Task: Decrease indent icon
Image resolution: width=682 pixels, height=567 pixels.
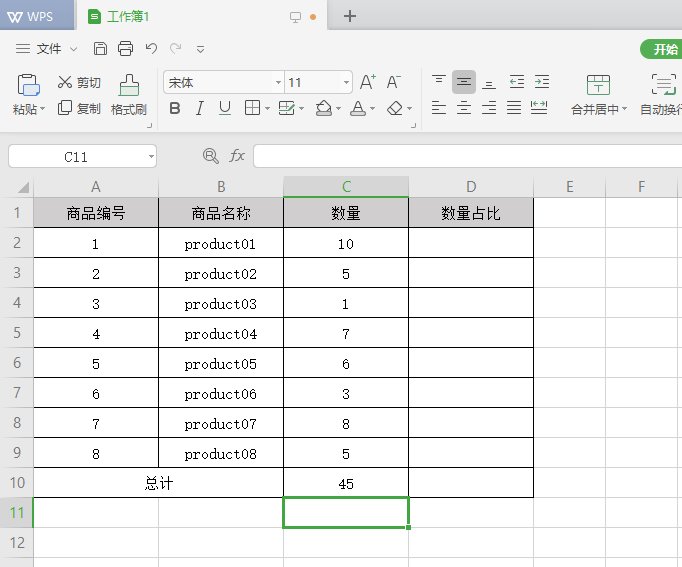Action: tap(517, 82)
